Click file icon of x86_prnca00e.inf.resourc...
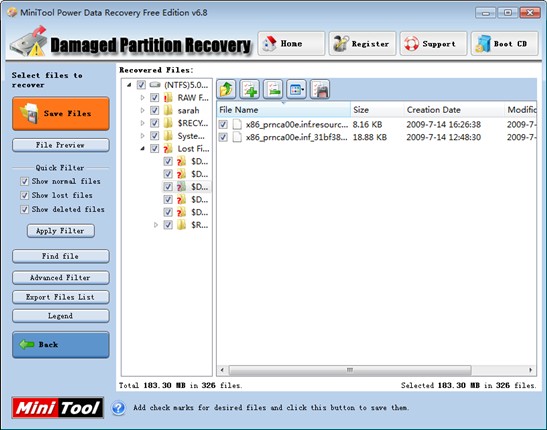The width and height of the screenshot is (547, 430). 237,125
